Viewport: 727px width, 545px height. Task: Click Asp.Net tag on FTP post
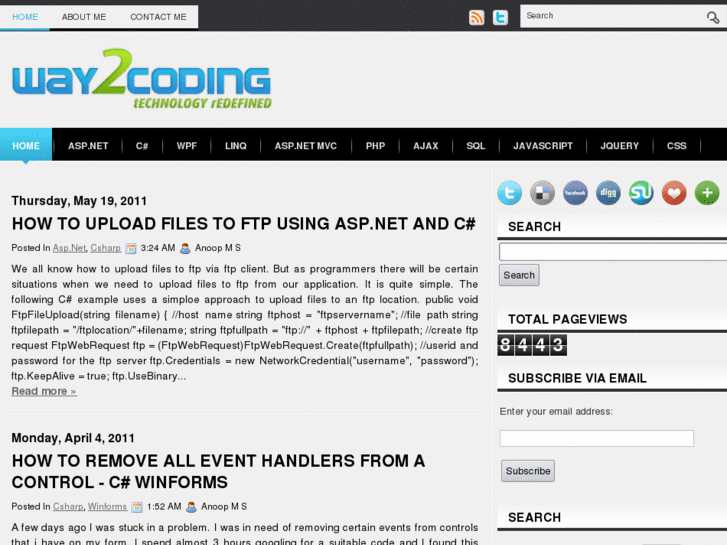(x=69, y=248)
